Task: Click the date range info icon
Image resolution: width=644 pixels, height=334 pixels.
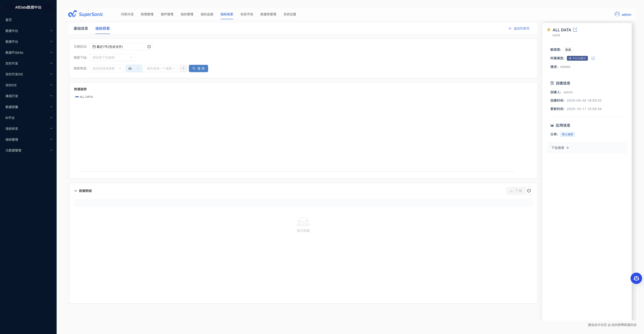Action: pyautogui.click(x=149, y=47)
